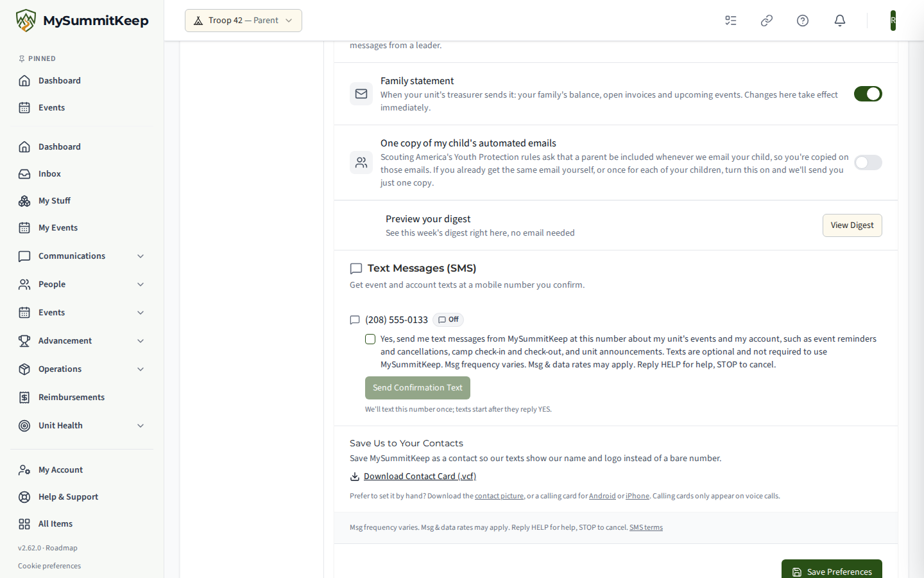Click the Text Messages (SMS) heading
924x578 pixels.
click(422, 268)
